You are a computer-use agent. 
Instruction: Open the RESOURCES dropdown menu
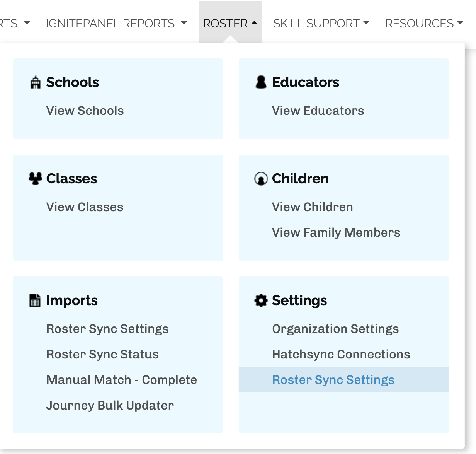(x=424, y=24)
